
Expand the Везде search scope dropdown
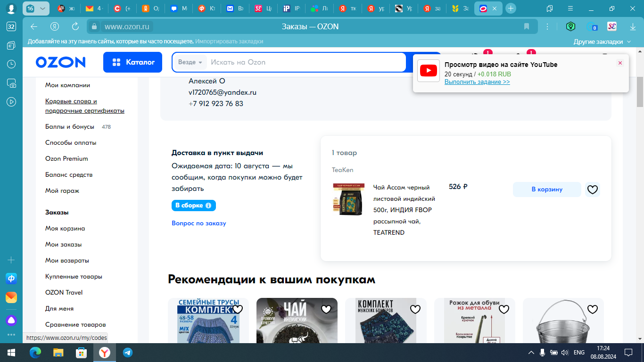[x=190, y=62]
